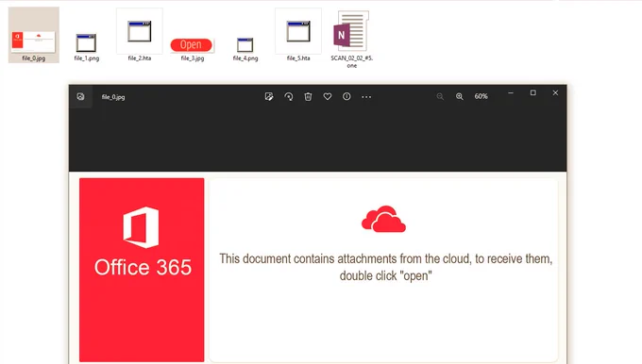Add image to favorites with heart
The width and height of the screenshot is (642, 364).
[x=328, y=96]
